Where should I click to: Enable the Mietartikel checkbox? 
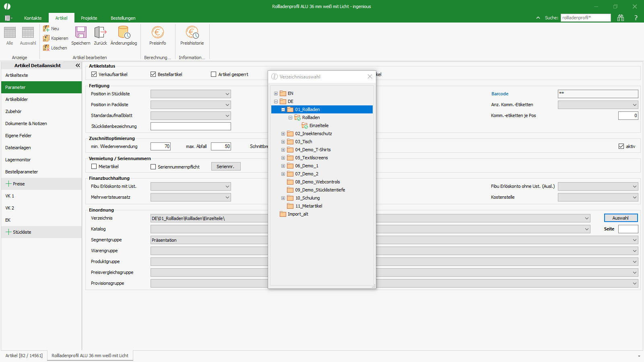[x=94, y=167]
